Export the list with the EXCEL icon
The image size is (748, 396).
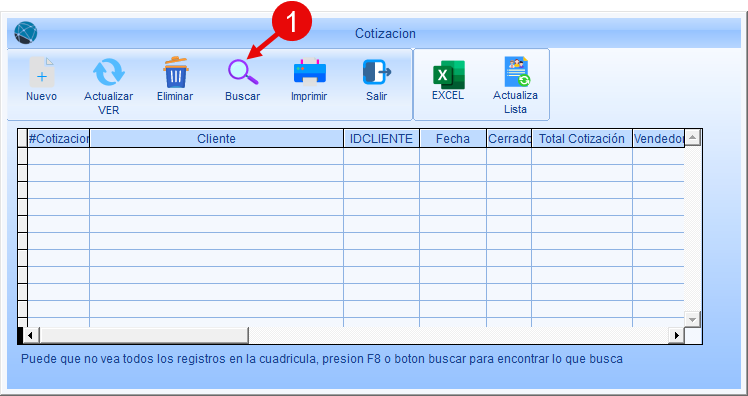[448, 74]
